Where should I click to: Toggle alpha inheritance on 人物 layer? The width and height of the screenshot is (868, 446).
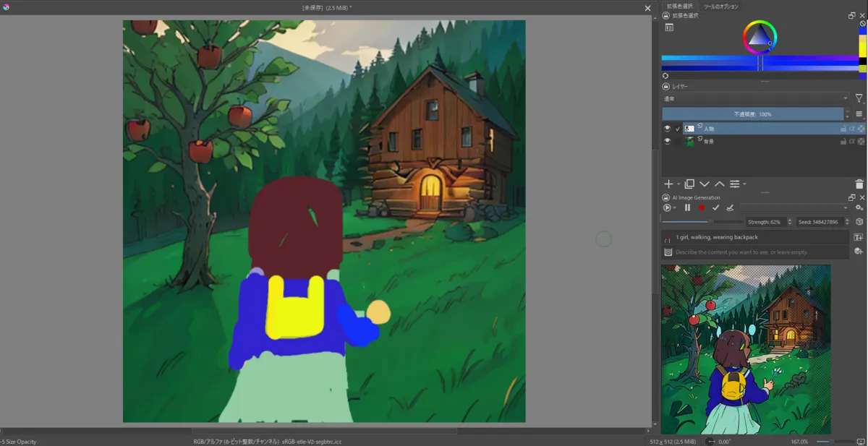click(852, 129)
